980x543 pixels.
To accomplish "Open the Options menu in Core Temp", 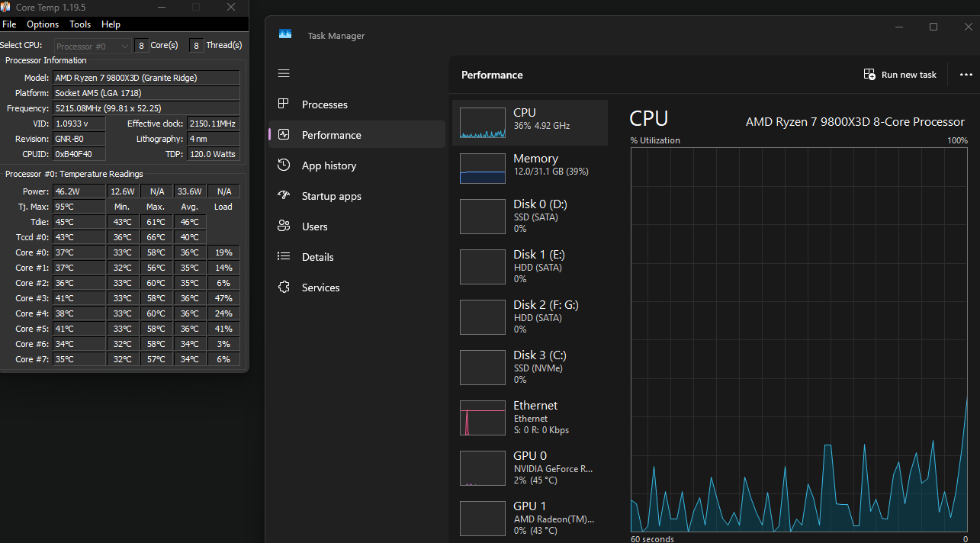I will [x=43, y=24].
